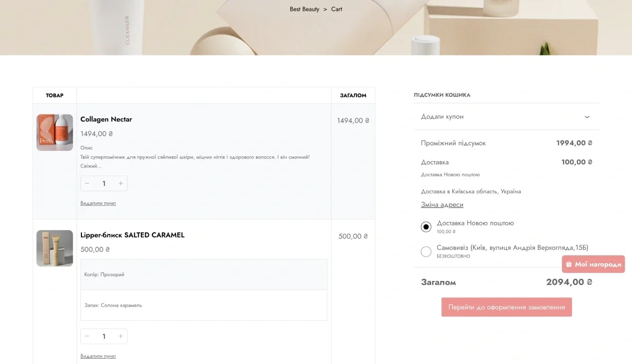The image size is (632, 364).
Task: Proceed with Перейти до оформлення замовлення
Action: pos(507,307)
